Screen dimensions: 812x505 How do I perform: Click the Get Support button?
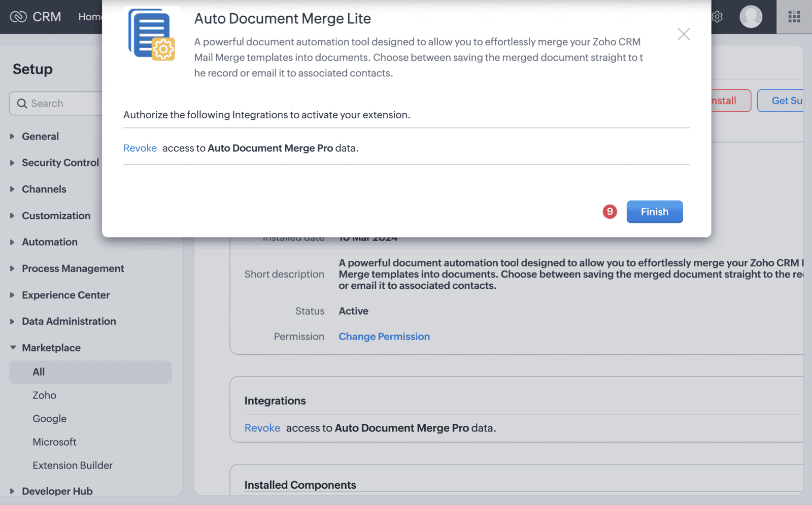(x=782, y=100)
